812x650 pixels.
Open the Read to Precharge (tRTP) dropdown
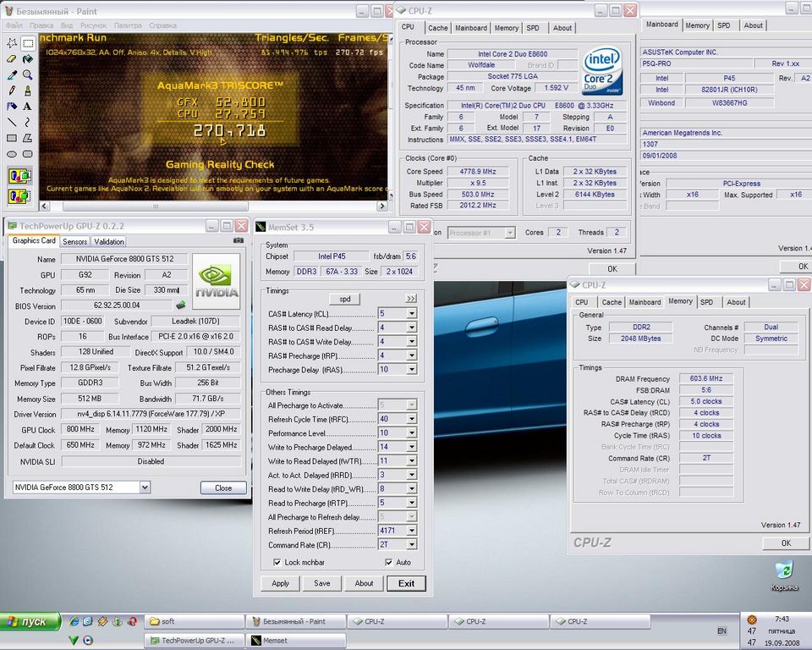[x=412, y=503]
